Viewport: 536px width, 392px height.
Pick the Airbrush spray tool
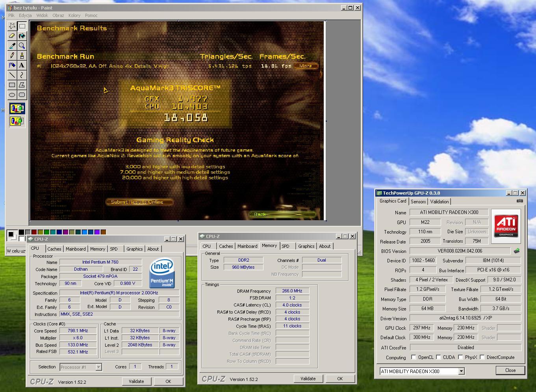(12, 65)
